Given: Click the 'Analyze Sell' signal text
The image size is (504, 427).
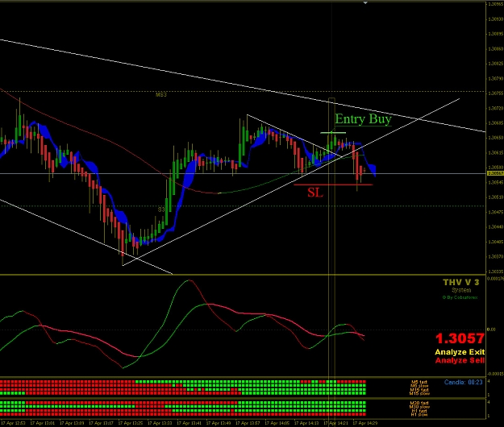Looking at the screenshot, I should [460, 360].
